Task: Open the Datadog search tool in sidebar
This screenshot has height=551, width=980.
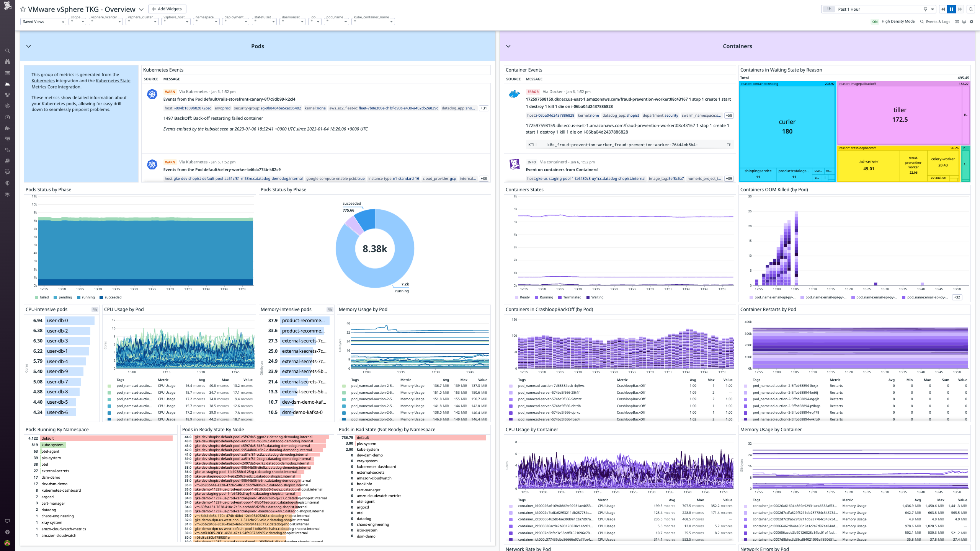Action: tap(8, 51)
